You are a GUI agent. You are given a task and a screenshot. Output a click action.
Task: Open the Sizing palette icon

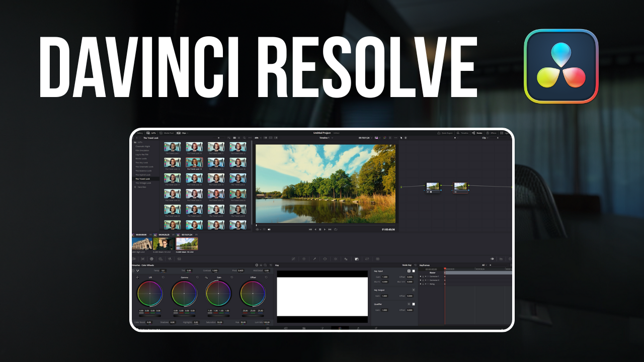[367, 259]
